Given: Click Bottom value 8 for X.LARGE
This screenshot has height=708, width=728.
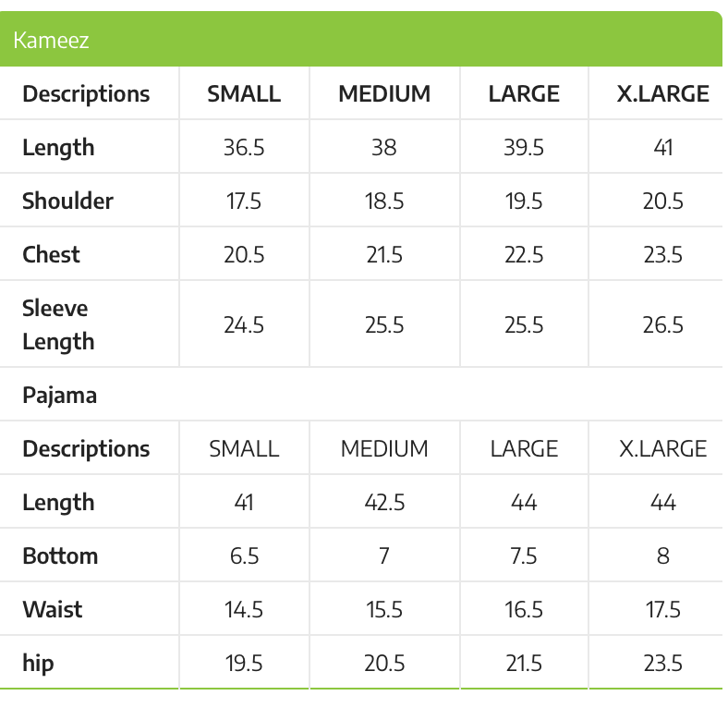Looking at the screenshot, I should click(662, 556).
